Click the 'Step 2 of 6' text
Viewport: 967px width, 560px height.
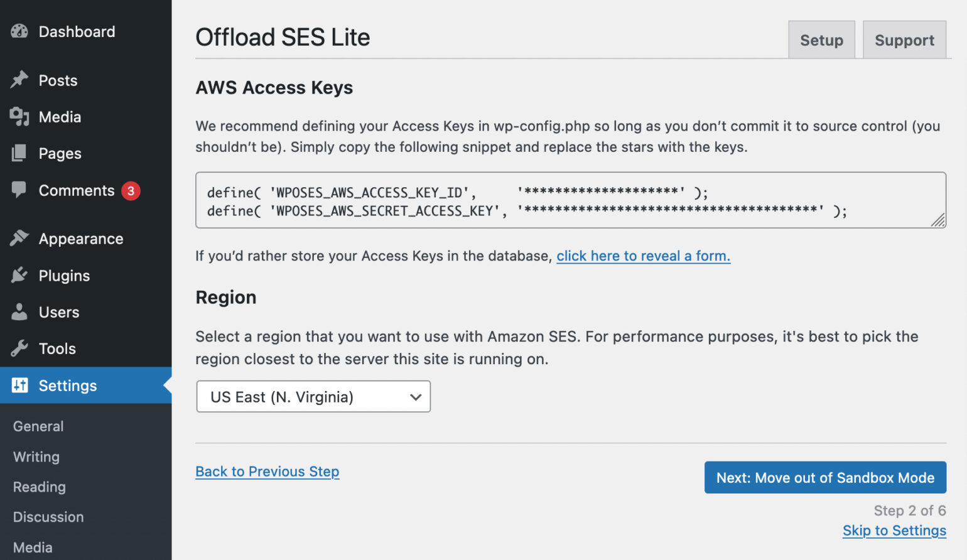(x=910, y=510)
